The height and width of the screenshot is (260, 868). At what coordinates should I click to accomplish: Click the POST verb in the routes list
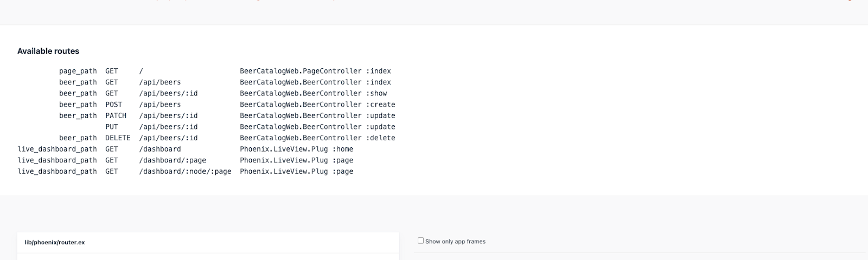click(x=114, y=105)
